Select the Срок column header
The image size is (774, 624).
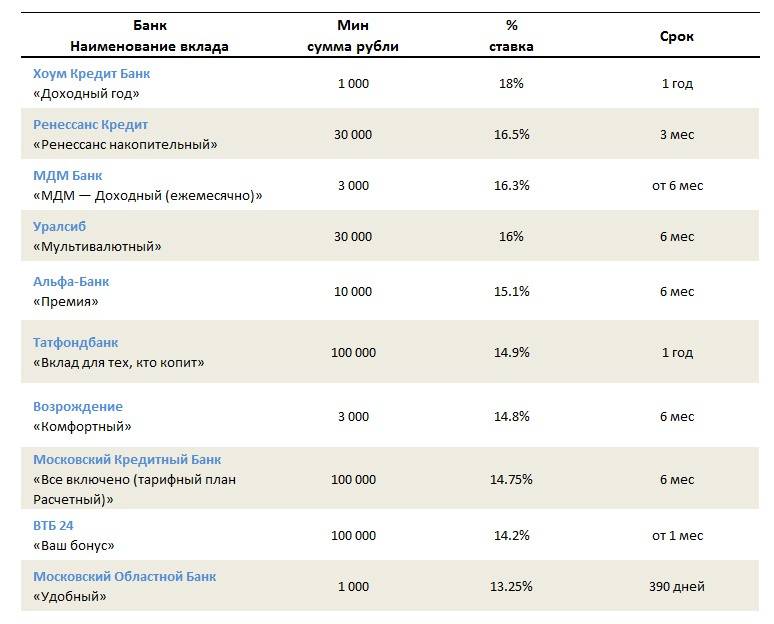(x=677, y=37)
